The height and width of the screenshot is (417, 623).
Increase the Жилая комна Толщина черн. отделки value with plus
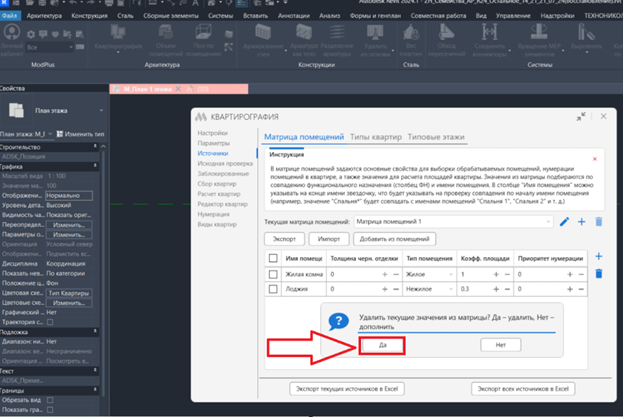[x=384, y=274]
